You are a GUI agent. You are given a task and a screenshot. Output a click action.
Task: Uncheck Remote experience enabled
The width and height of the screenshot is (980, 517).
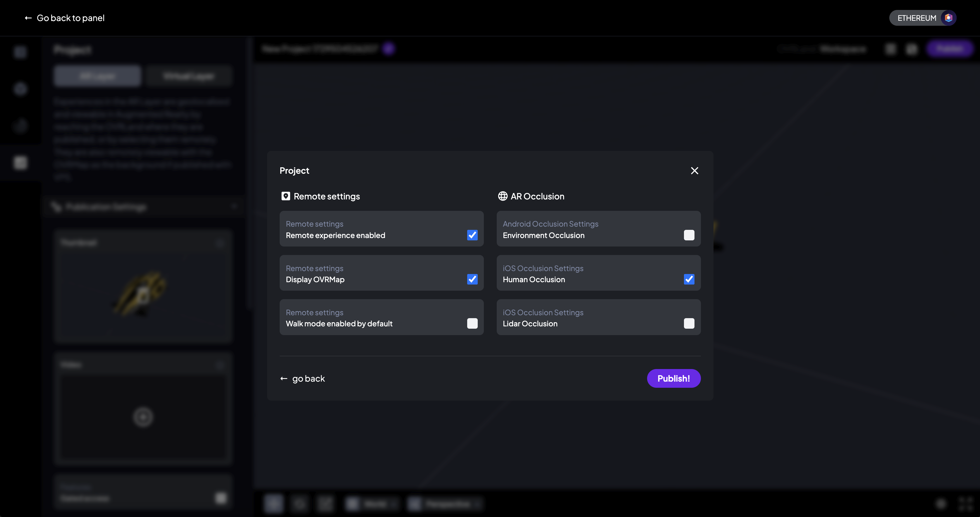[472, 235]
